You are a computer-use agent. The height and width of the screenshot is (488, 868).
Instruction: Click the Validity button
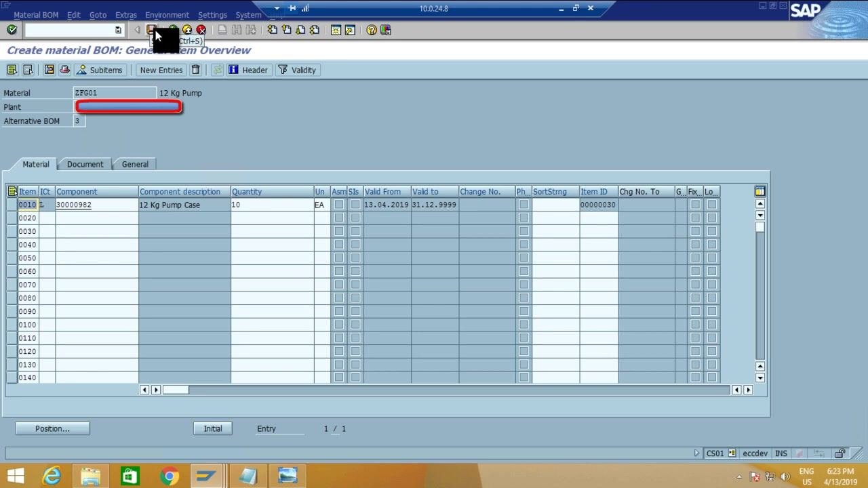[x=297, y=70]
